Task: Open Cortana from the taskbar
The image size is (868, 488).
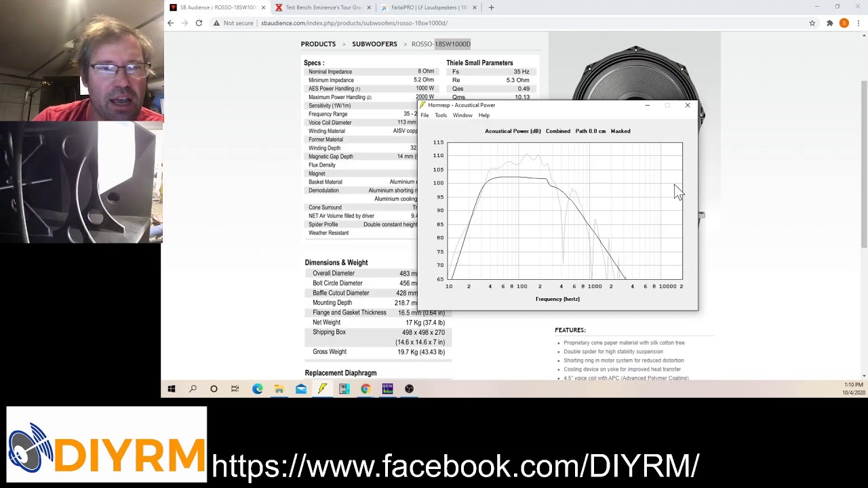Action: click(x=214, y=388)
